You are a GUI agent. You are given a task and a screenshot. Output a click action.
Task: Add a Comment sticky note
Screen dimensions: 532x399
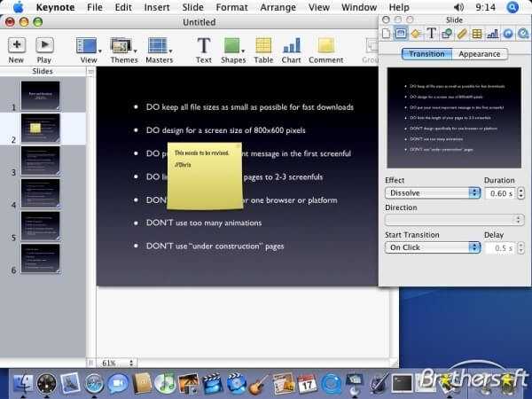(325, 50)
